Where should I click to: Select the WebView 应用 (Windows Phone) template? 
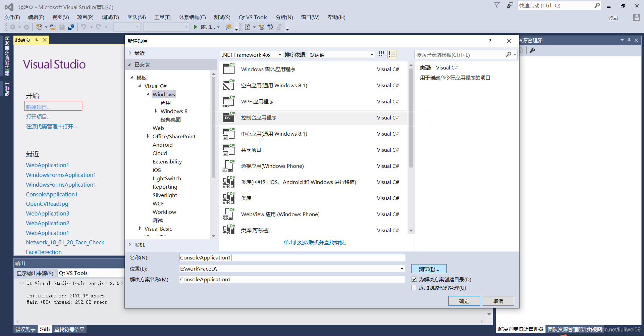point(314,214)
